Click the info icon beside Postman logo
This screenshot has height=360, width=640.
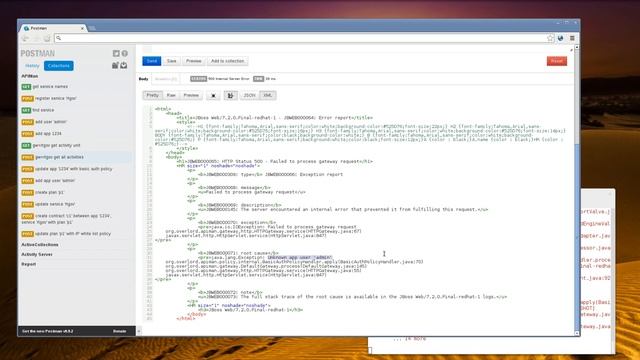pos(124,53)
